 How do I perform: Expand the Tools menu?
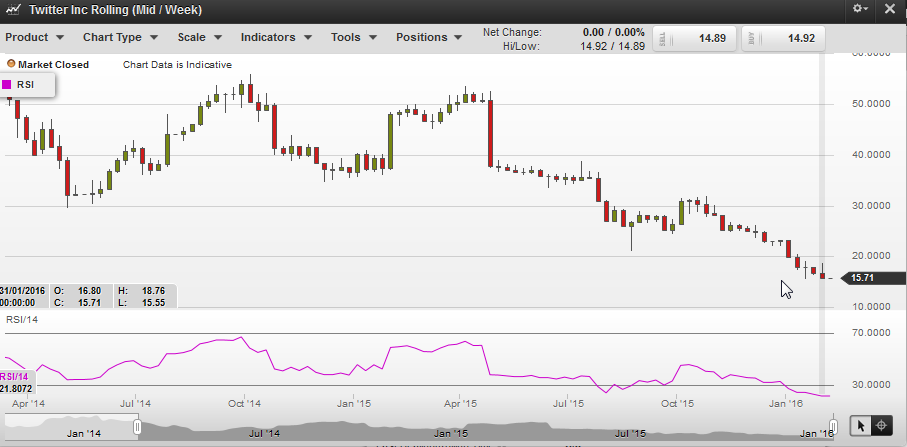(x=353, y=37)
